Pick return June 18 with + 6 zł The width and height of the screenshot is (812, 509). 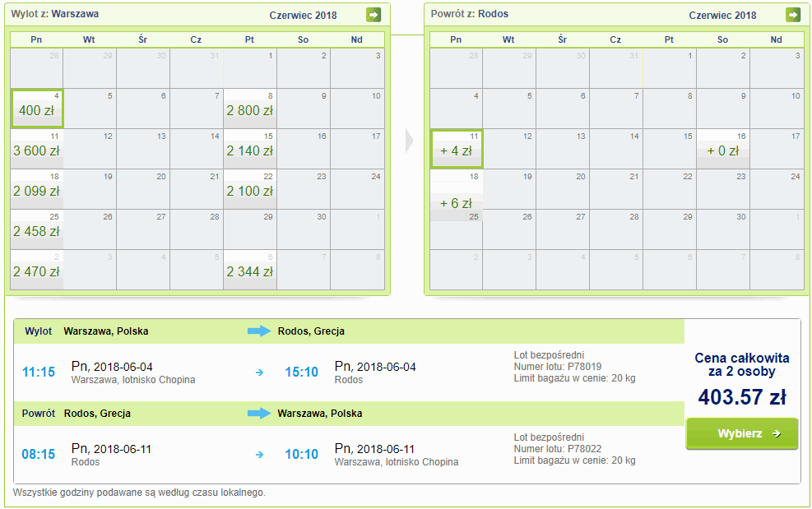pyautogui.click(x=457, y=201)
